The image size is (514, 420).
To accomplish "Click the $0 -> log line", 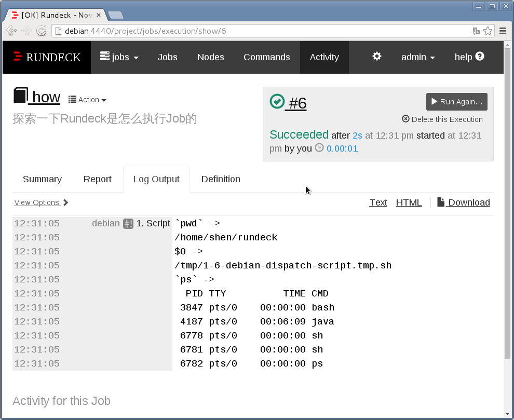I will [x=188, y=251].
